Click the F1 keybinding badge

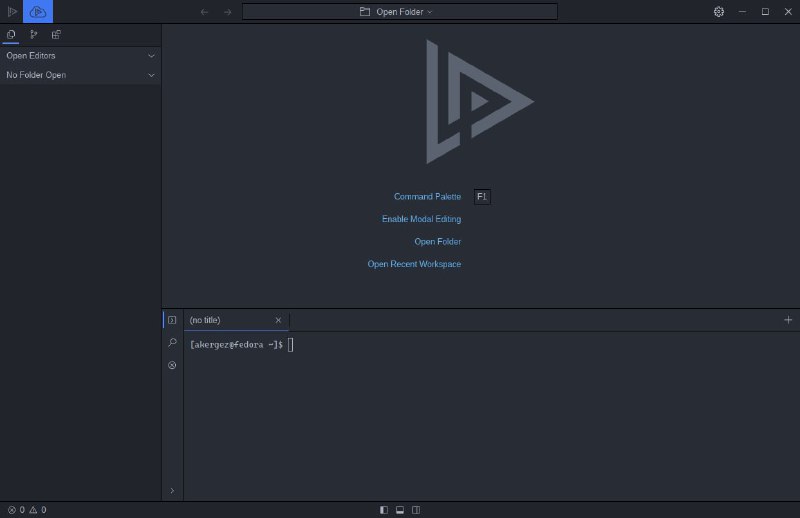pos(482,196)
